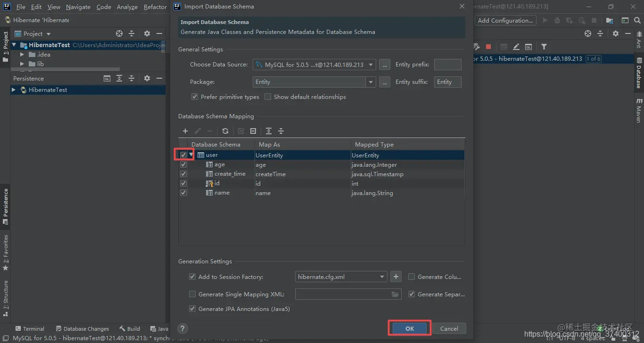Browse data sources with ellipsis button
The image size is (644, 343).
pyautogui.click(x=385, y=65)
